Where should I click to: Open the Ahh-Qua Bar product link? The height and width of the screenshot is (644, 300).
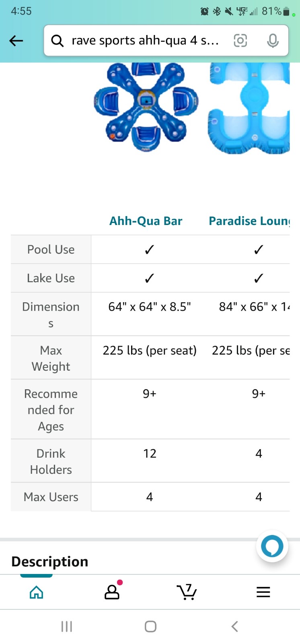pyautogui.click(x=146, y=221)
